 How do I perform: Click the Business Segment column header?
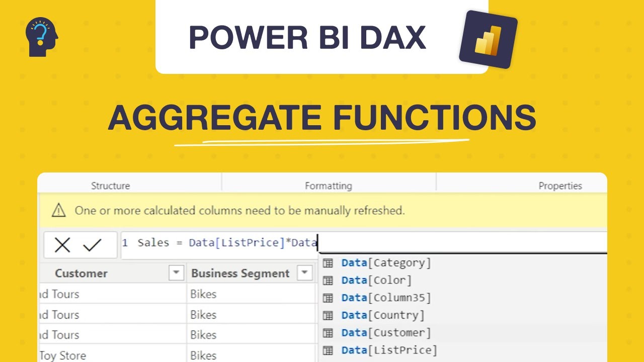point(240,273)
